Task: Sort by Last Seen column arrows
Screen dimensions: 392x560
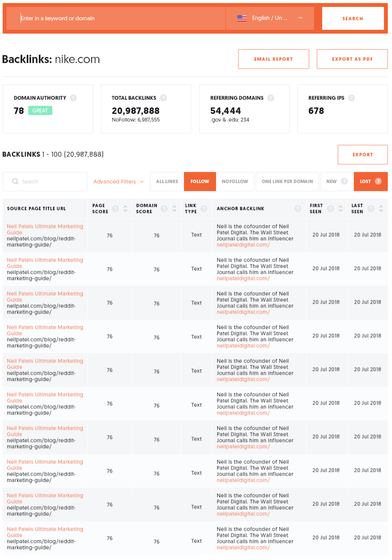Action: click(x=381, y=209)
